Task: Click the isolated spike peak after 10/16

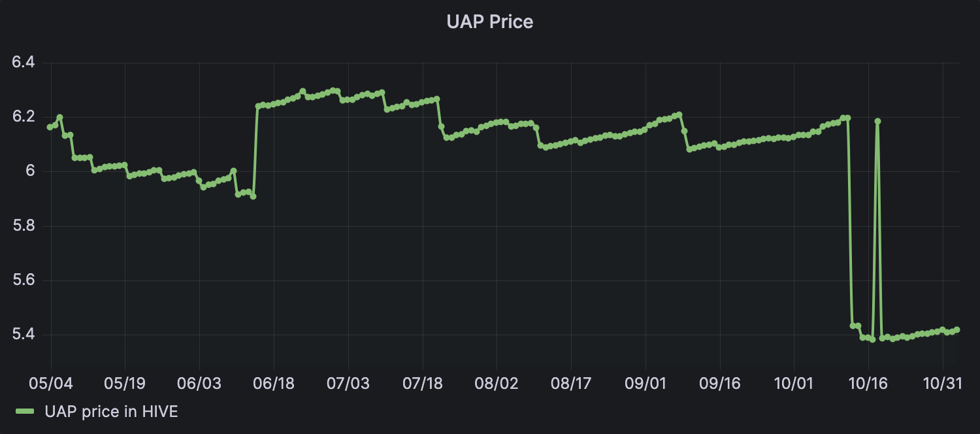Action: click(877, 121)
